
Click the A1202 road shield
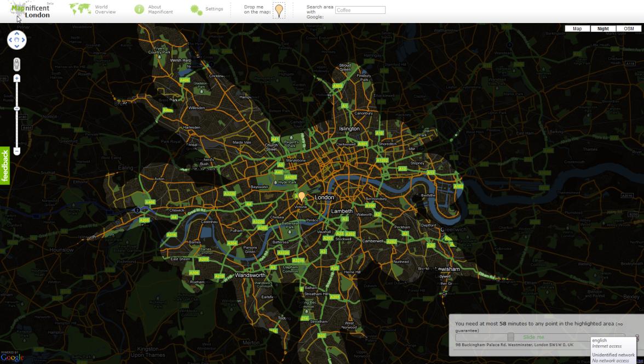click(x=382, y=160)
